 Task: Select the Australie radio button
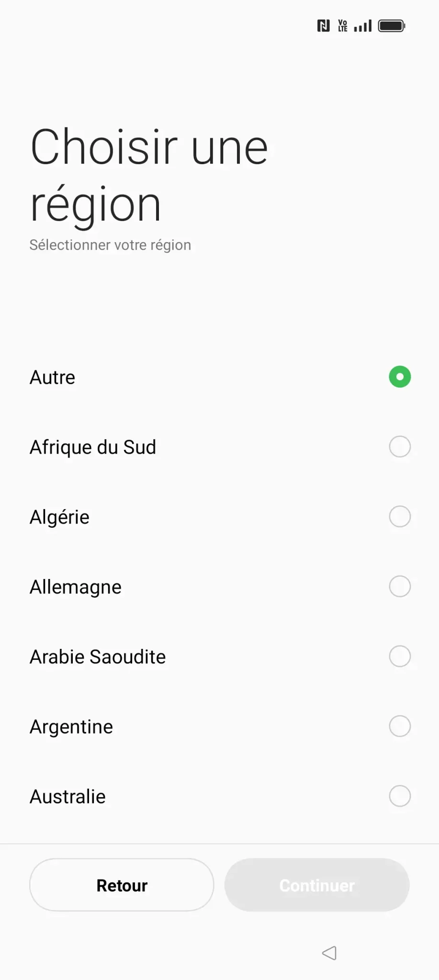(x=400, y=796)
